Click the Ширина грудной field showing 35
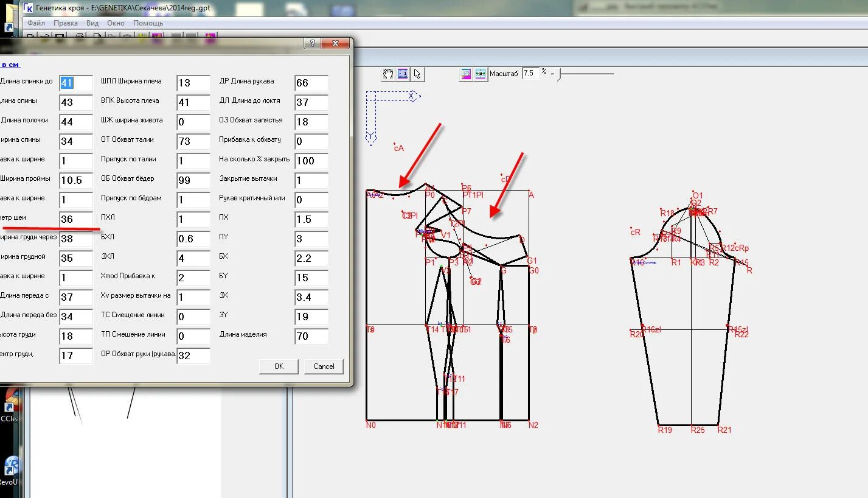This screenshot has height=498, width=868. coord(76,258)
